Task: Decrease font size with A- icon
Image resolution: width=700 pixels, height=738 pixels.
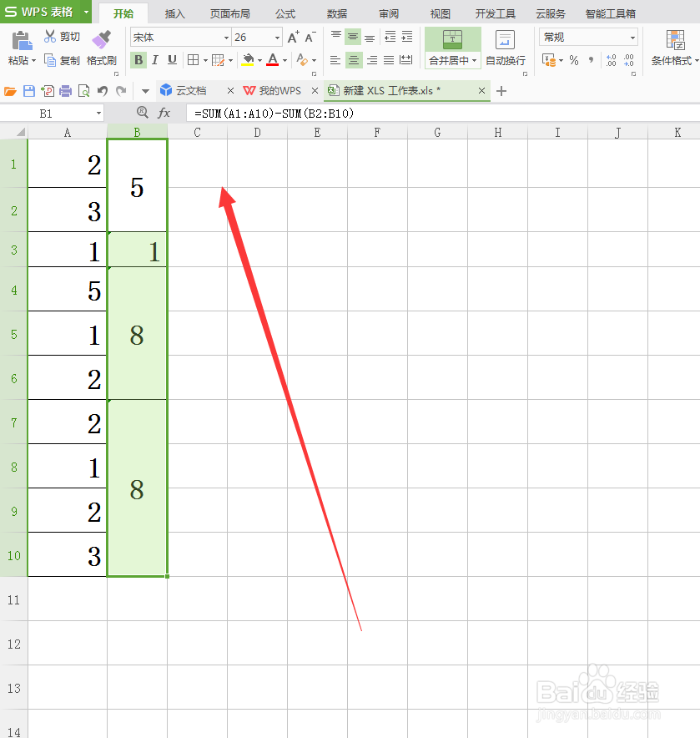Action: pos(310,37)
